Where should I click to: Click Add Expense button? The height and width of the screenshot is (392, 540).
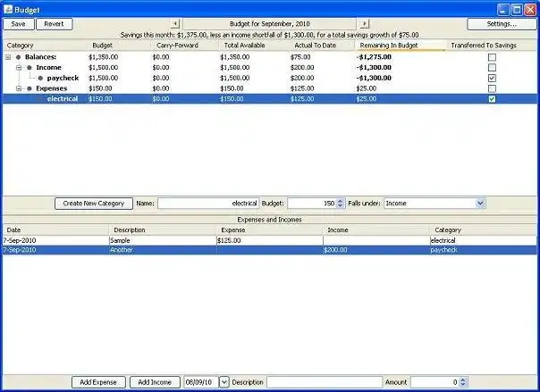[98, 382]
